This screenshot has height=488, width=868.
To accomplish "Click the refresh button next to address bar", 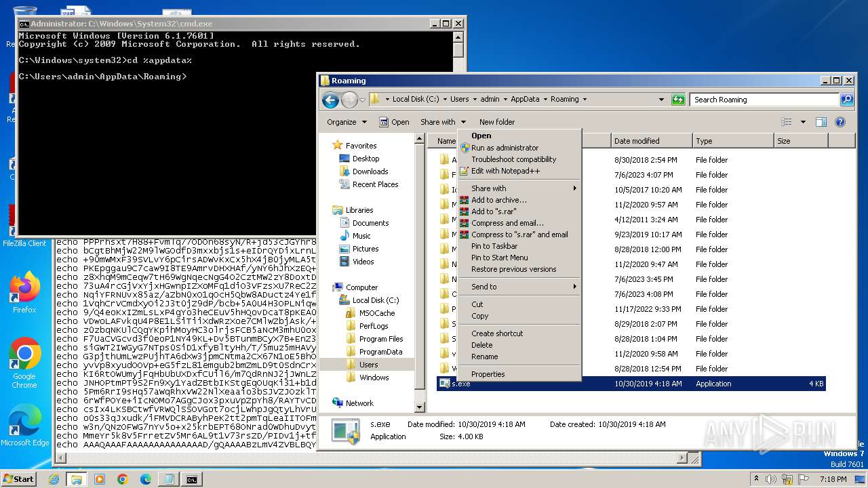I will (x=678, y=100).
